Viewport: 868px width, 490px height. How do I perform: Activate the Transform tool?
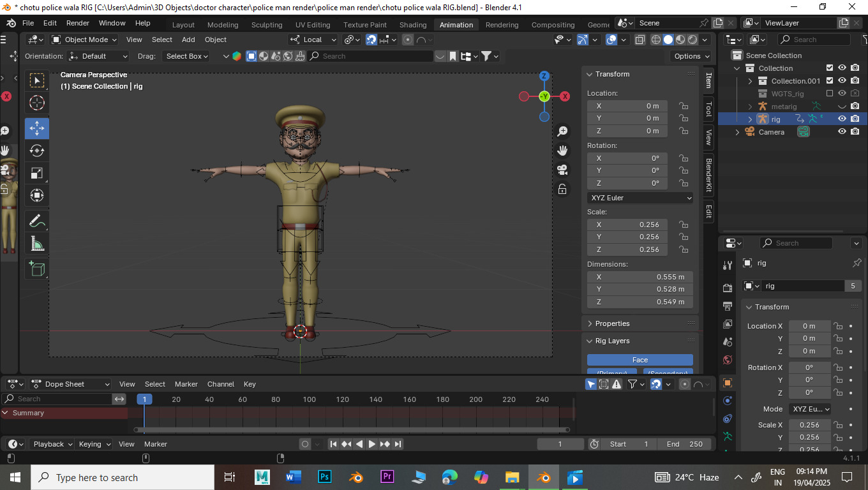(37, 195)
